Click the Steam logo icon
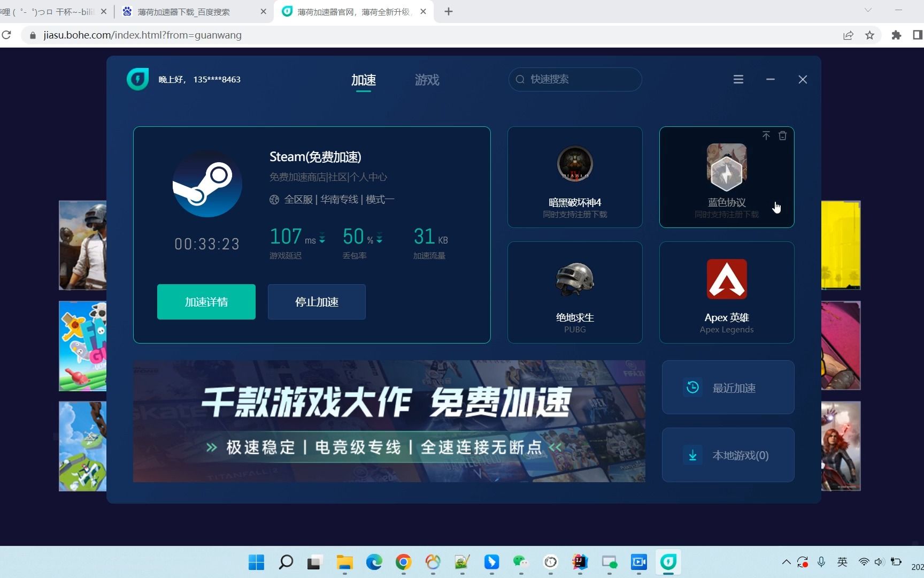 [207, 184]
